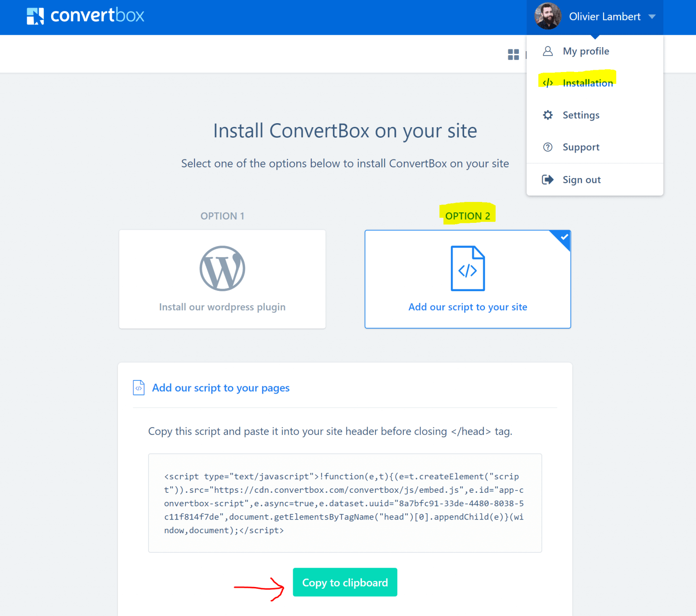Click Olivier Lambert's profile avatar
This screenshot has height=616, width=696.
548,16
